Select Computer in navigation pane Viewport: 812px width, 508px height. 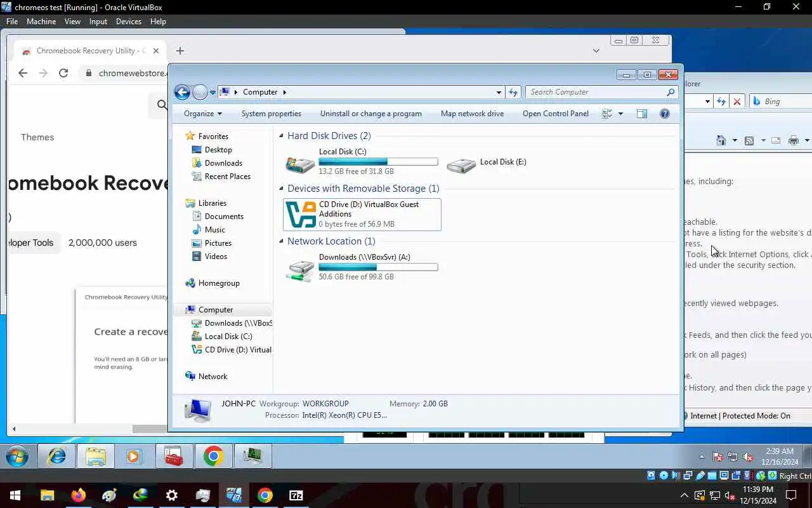(216, 310)
